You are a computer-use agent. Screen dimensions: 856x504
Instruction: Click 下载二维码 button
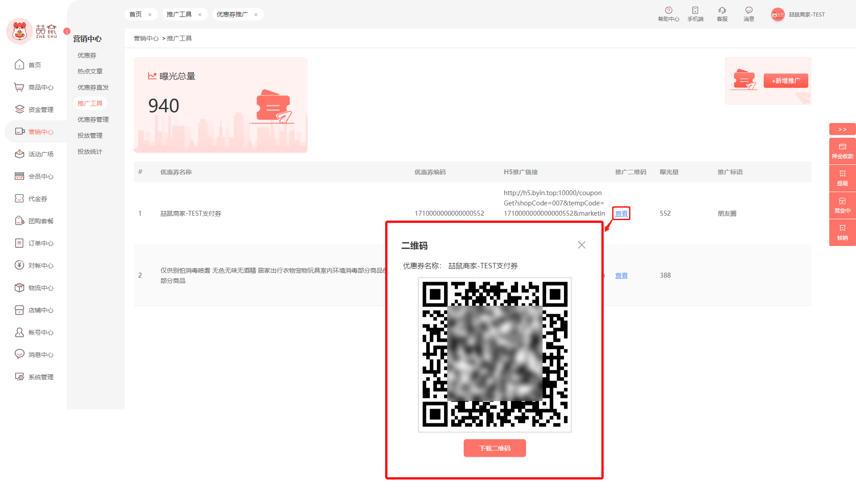(494, 448)
